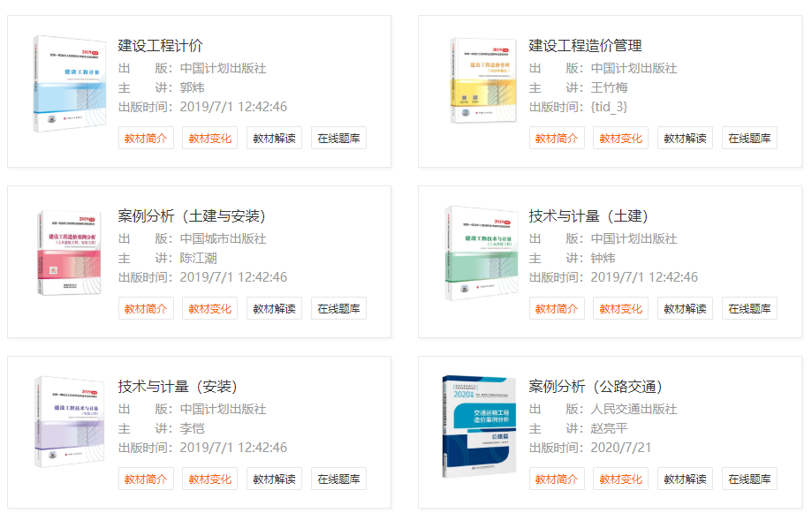
Task: Click 教材简介 for 技术与计量（土建）
Action: (x=557, y=308)
